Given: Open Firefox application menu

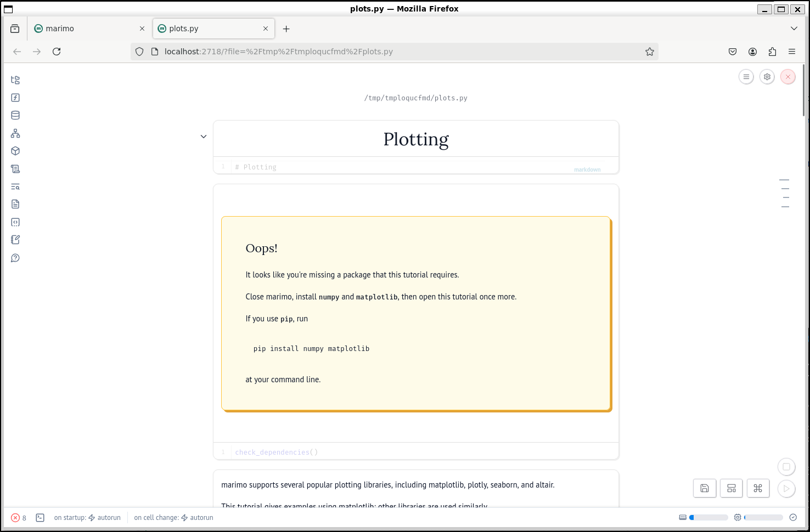Looking at the screenshot, I should pos(792,52).
